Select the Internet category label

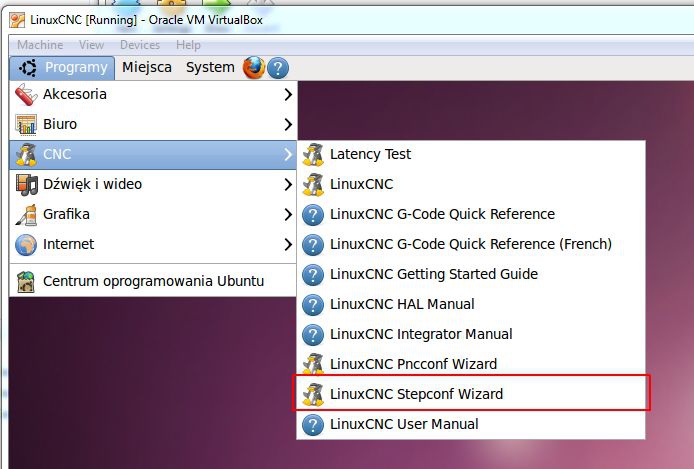69,244
